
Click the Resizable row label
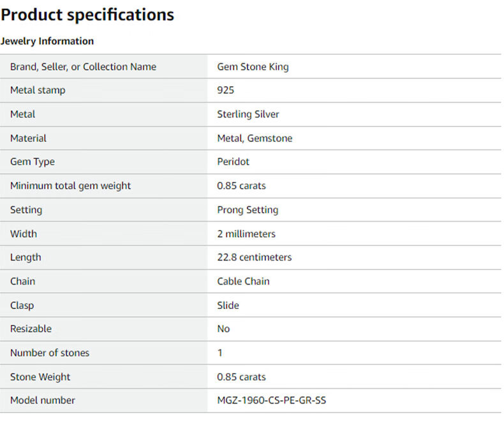click(x=31, y=329)
